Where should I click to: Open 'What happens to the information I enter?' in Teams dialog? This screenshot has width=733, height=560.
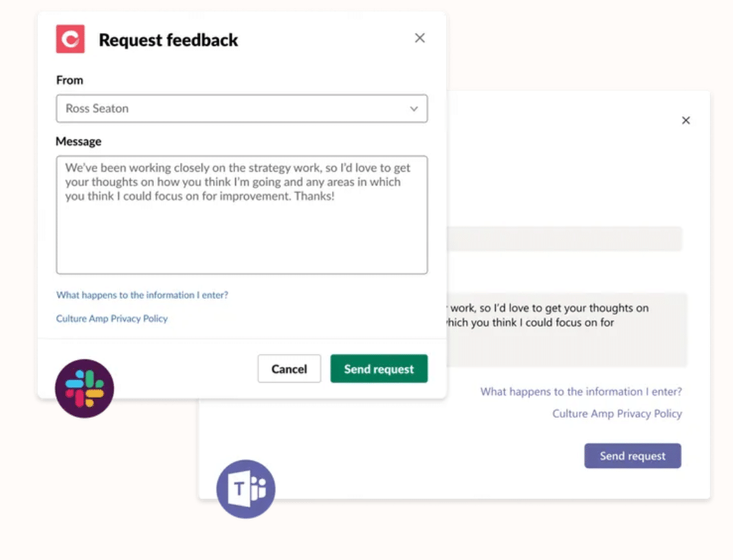point(581,392)
